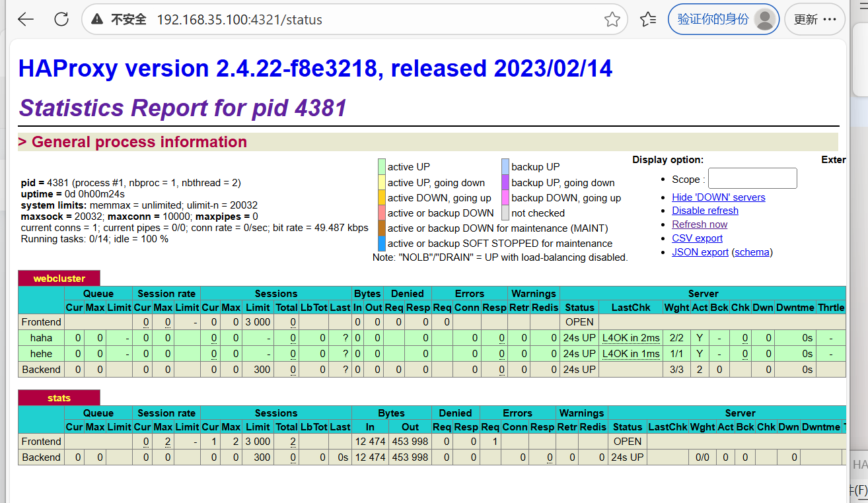
Task: Click the stats Backend row label
Action: coord(41,457)
